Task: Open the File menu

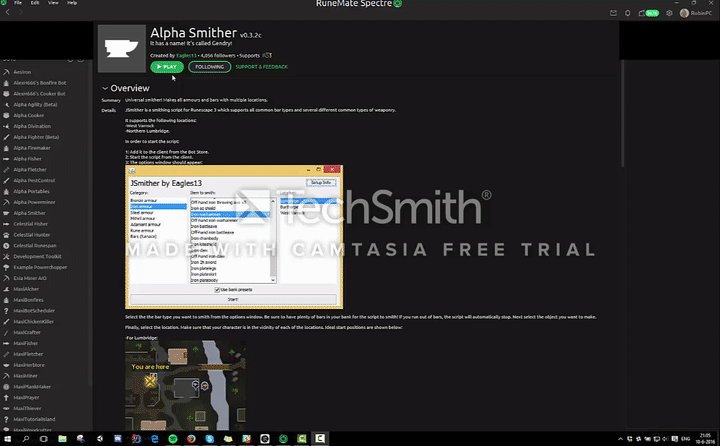Action: (x=18, y=4)
